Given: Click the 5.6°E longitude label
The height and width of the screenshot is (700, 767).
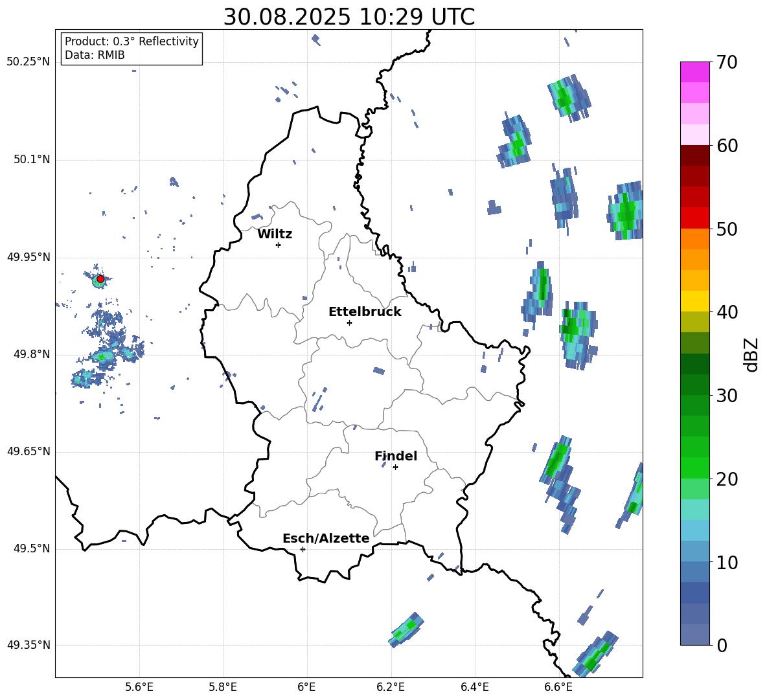Looking at the screenshot, I should [139, 687].
